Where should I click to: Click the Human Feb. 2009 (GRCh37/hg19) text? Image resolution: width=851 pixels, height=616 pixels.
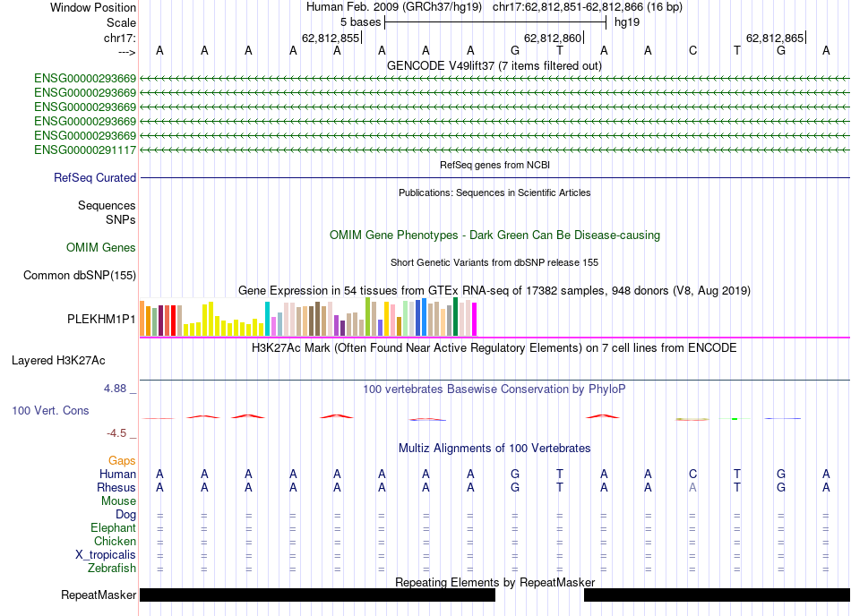point(394,7)
